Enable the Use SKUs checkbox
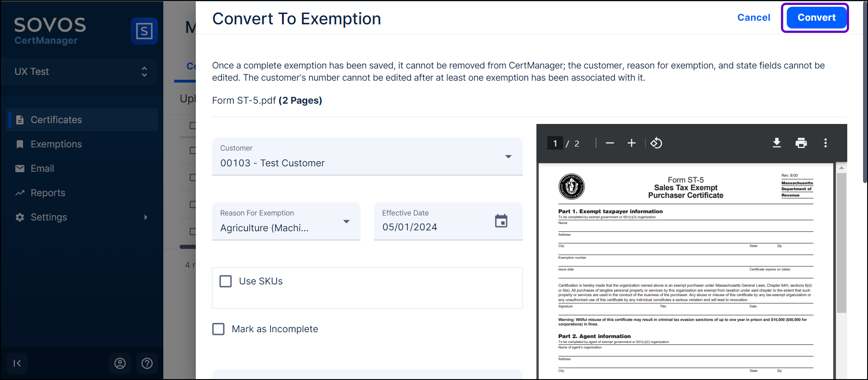 [226, 281]
